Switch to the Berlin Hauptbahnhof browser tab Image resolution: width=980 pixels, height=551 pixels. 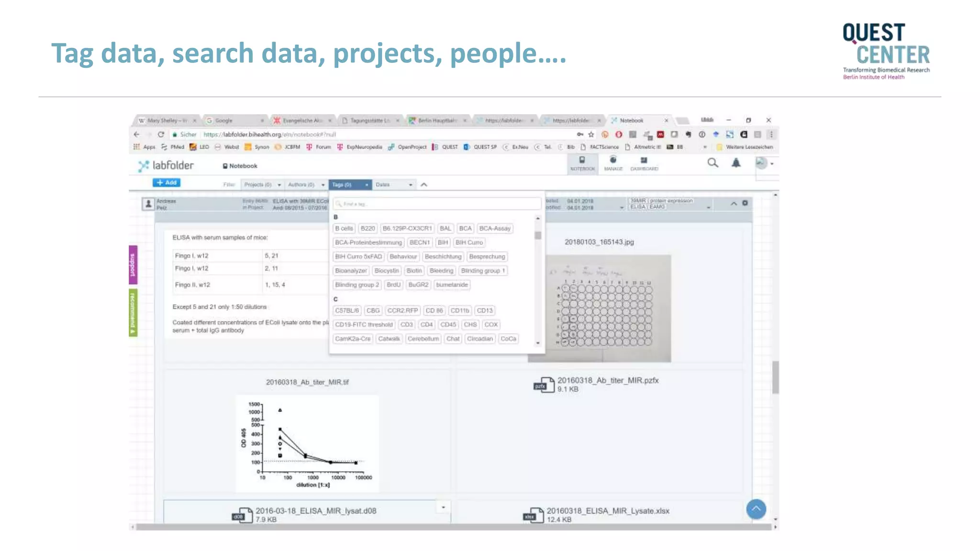pos(437,121)
